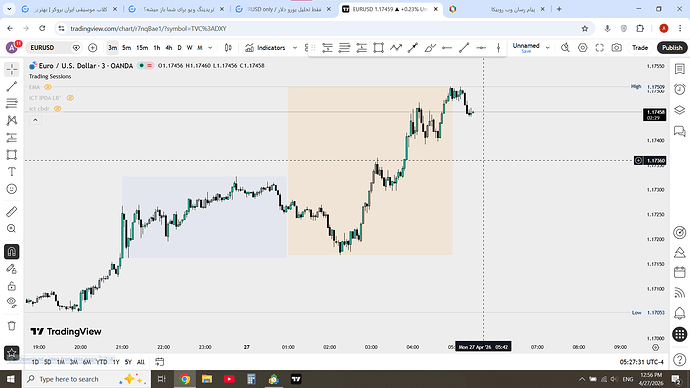This screenshot has height=388, width=690.
Task: Toggle visibility of EMA indicator
Action: (x=48, y=87)
